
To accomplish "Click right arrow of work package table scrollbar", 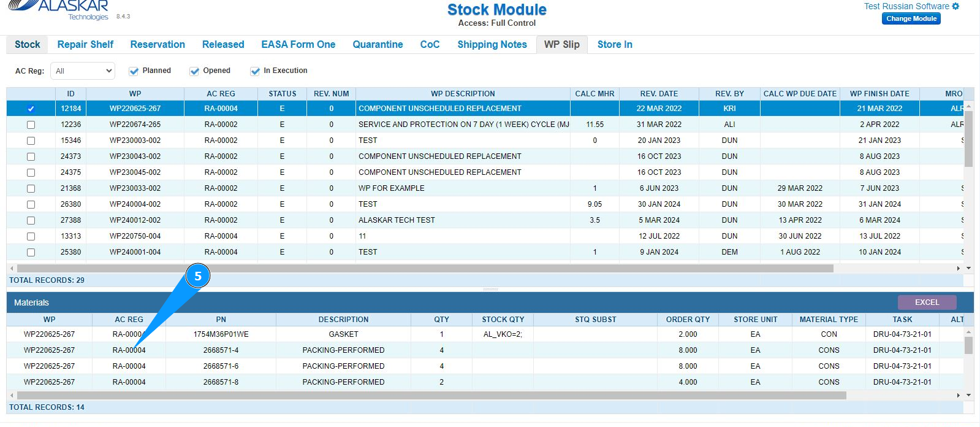I will 959,268.
